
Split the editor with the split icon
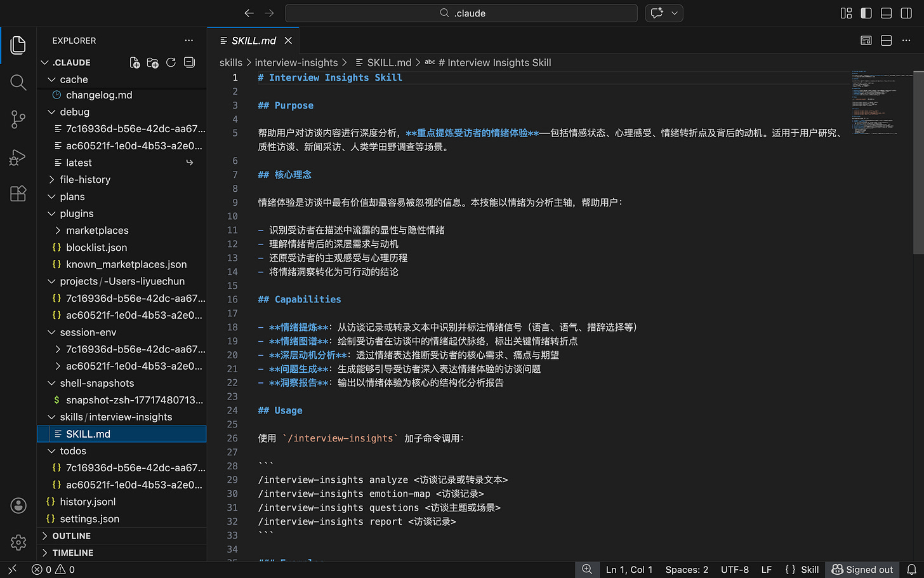887,41
